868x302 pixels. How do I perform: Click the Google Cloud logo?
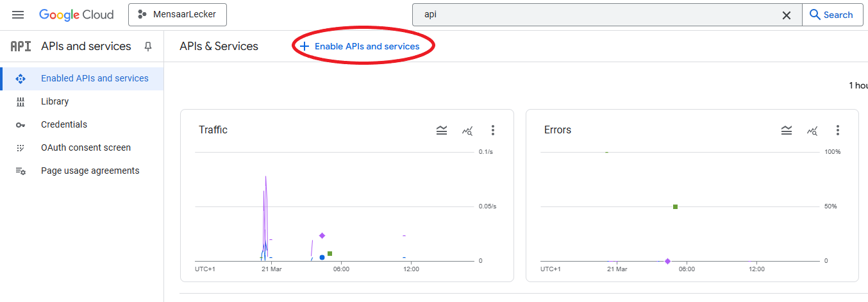click(76, 15)
